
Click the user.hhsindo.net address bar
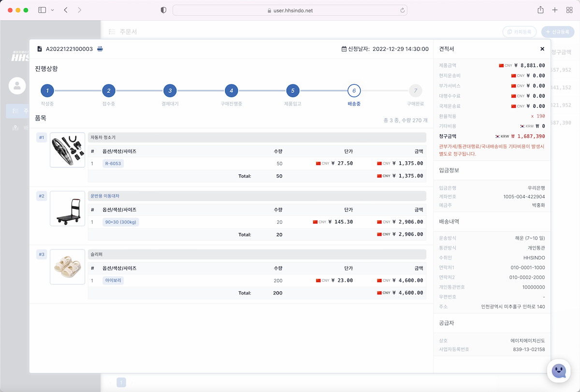click(x=290, y=10)
